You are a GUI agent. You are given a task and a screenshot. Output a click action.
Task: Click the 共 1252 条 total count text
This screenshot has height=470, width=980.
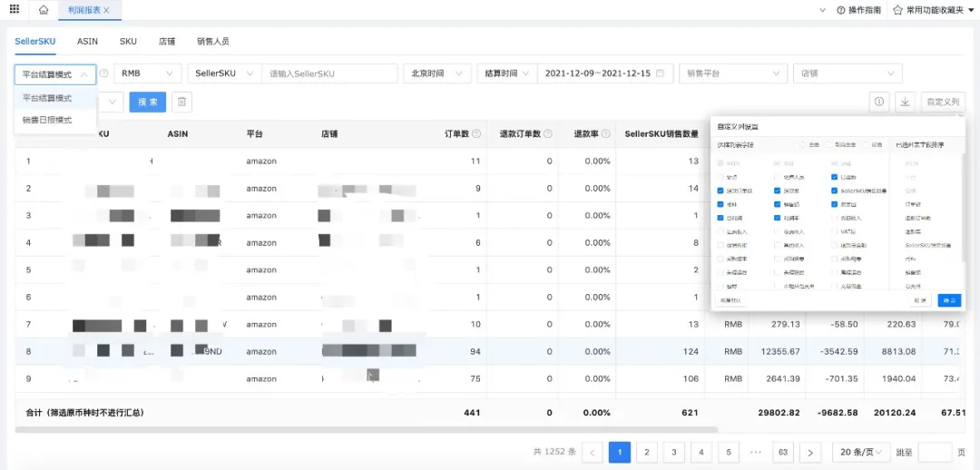[554, 452]
